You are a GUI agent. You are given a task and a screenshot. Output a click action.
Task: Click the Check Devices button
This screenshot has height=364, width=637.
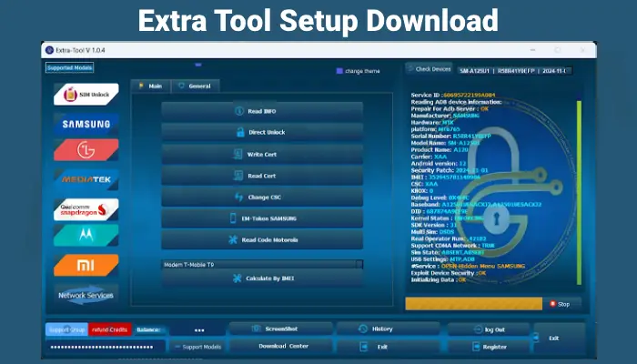click(429, 69)
